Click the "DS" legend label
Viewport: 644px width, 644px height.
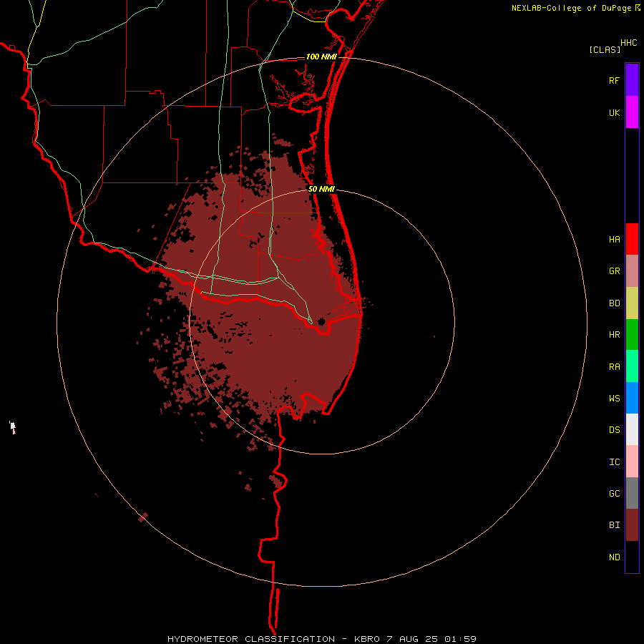614,430
